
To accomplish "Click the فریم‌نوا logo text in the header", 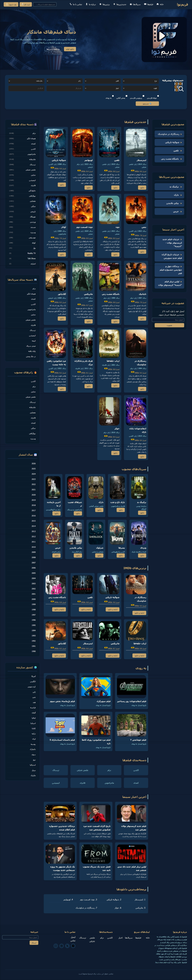I will [x=182, y=5].
